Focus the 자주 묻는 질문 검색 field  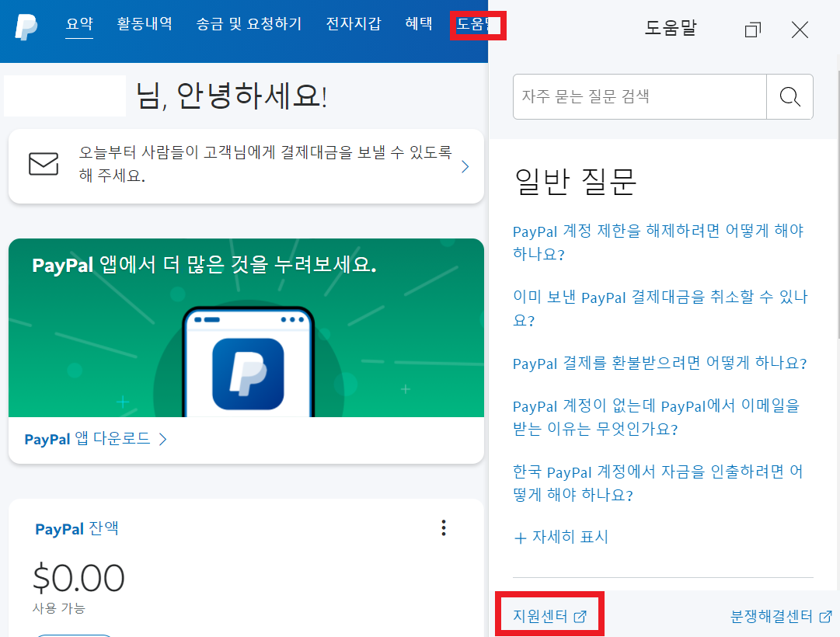coord(640,96)
